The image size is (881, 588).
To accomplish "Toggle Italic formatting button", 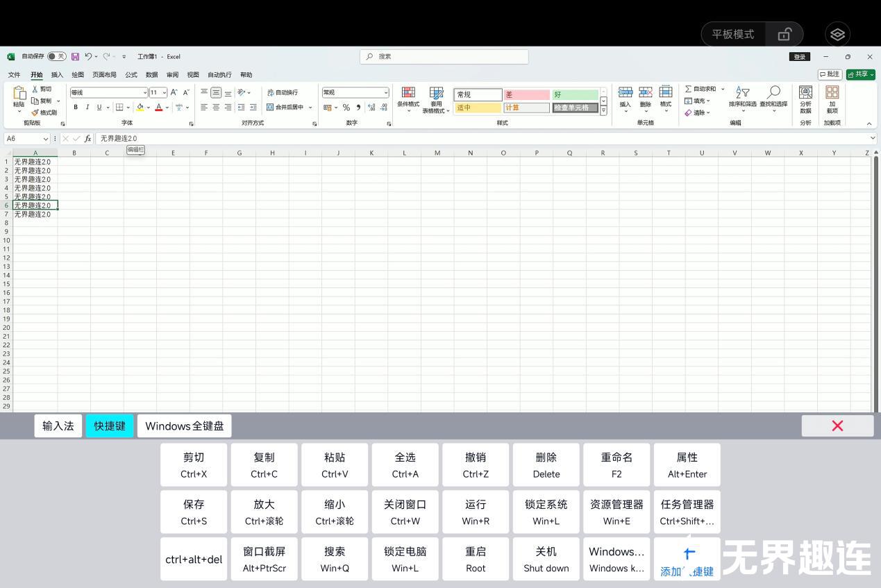I will [87, 107].
